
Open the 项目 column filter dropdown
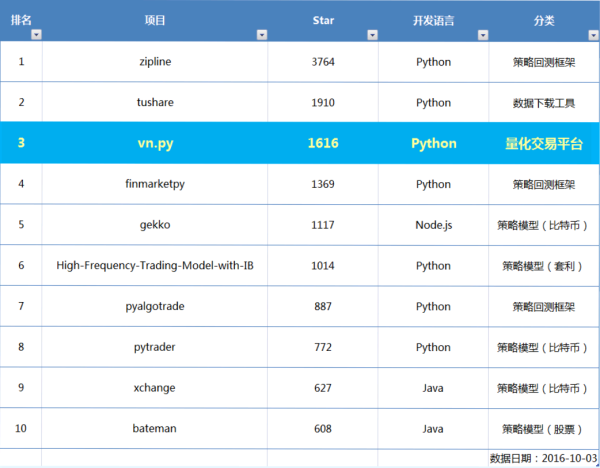(262, 34)
